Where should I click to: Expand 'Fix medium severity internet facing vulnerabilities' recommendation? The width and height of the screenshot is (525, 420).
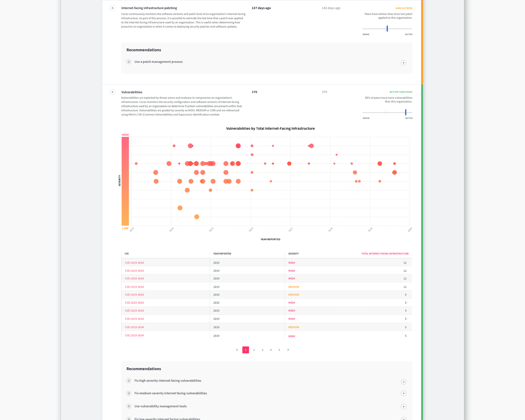click(403, 393)
